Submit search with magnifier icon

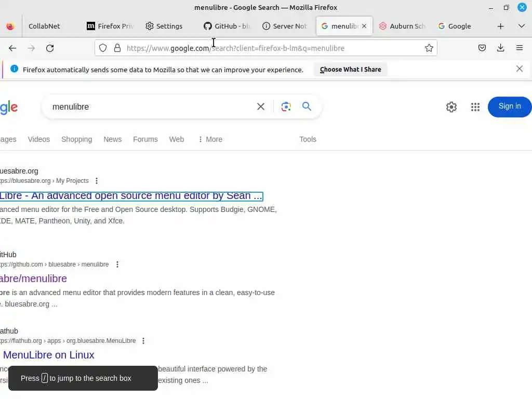[x=307, y=107]
